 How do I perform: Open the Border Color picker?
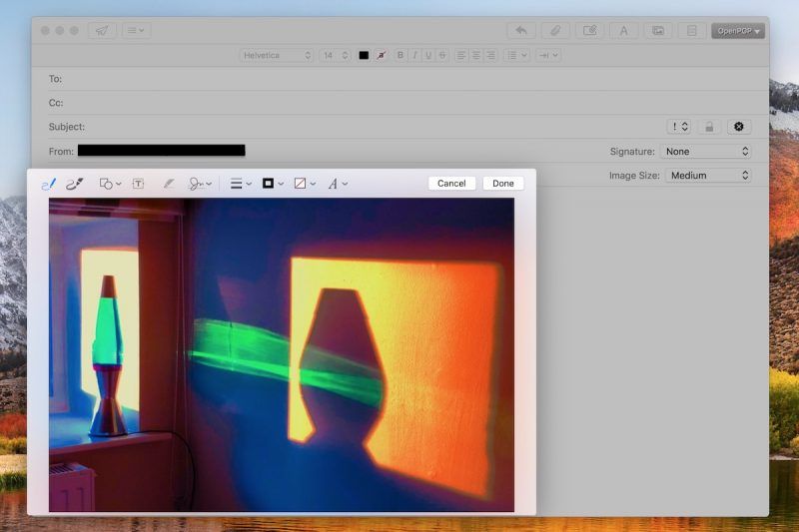272,184
